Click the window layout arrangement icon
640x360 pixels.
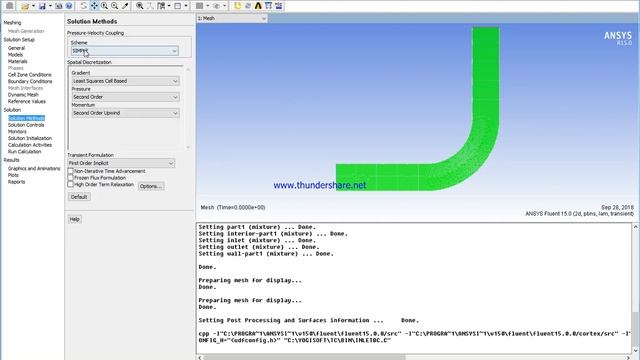(178, 6)
